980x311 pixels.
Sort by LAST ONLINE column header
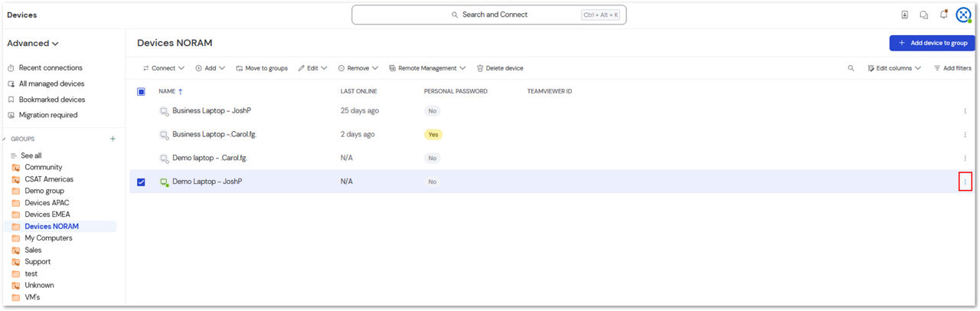(x=358, y=92)
